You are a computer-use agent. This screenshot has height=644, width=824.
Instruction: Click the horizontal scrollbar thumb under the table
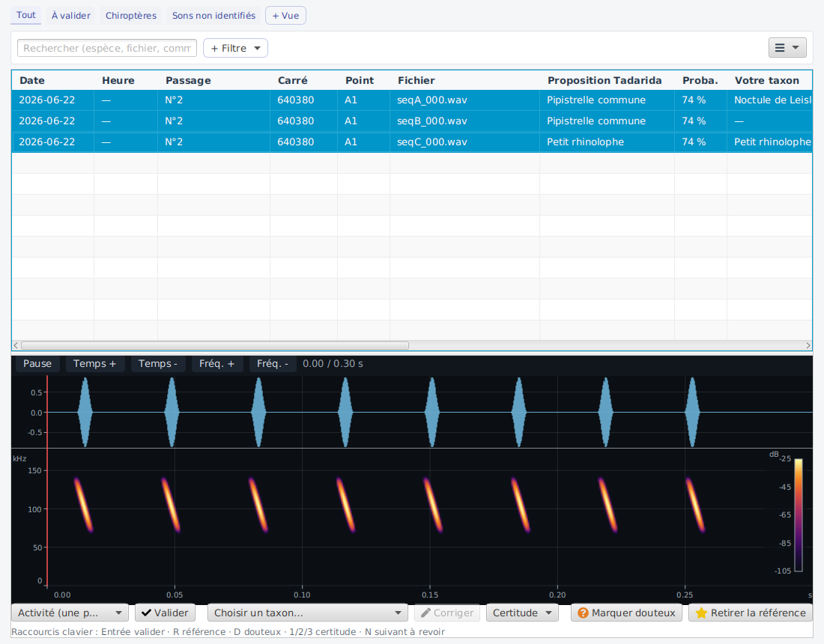(x=214, y=345)
